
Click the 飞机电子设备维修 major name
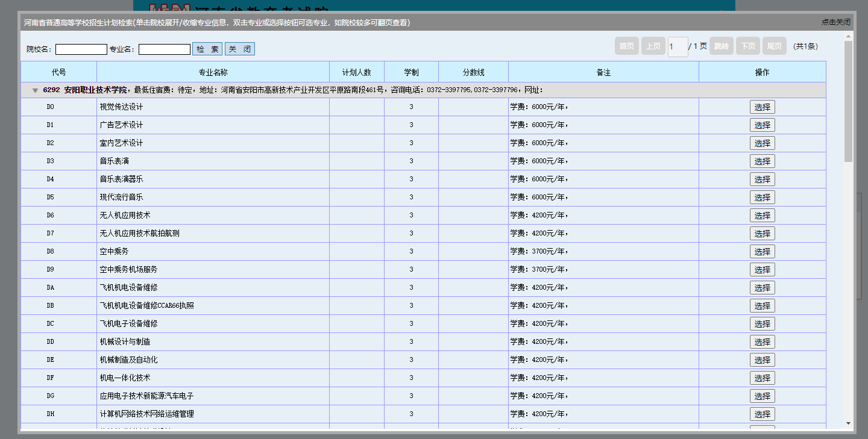tap(128, 324)
